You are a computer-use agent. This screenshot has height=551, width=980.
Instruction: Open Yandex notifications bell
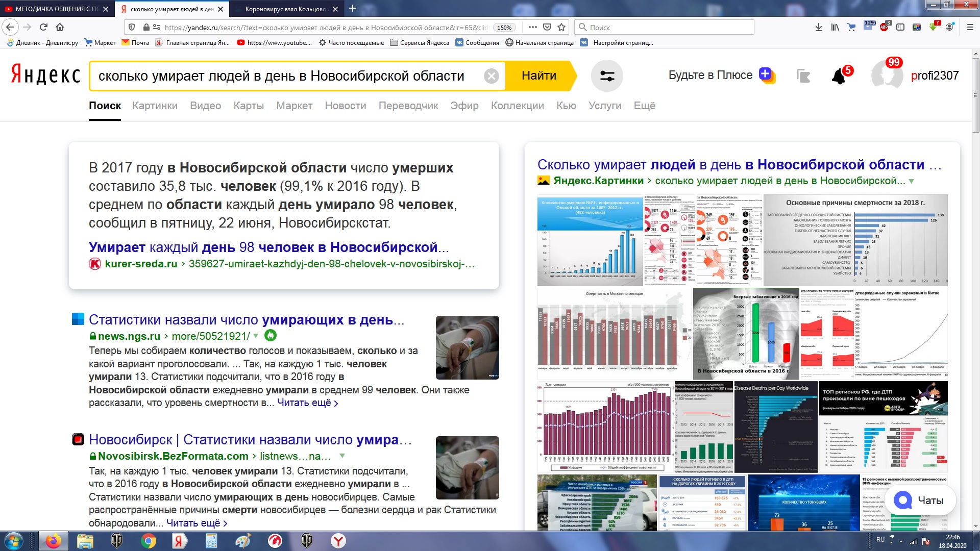[839, 76]
